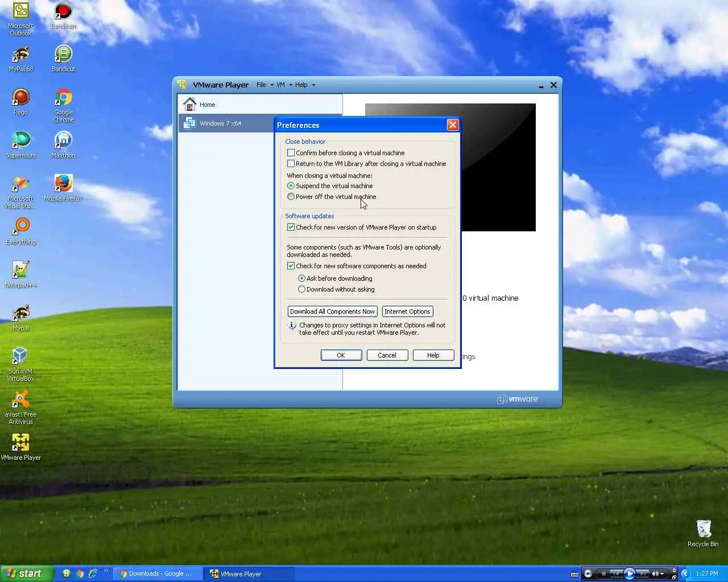Click the 1:27 PM taskbar clock
The width and height of the screenshot is (728, 582).
pos(707,573)
